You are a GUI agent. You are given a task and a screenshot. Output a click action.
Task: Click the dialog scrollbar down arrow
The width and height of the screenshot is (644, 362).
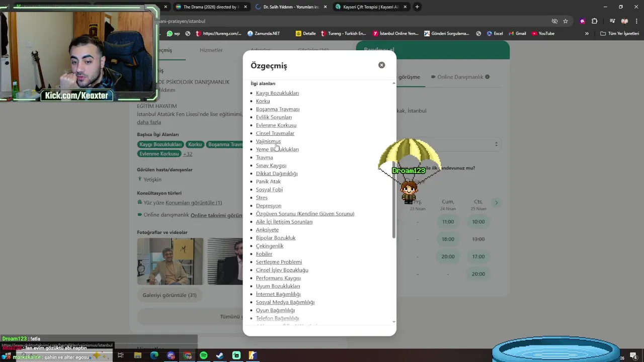393,322
